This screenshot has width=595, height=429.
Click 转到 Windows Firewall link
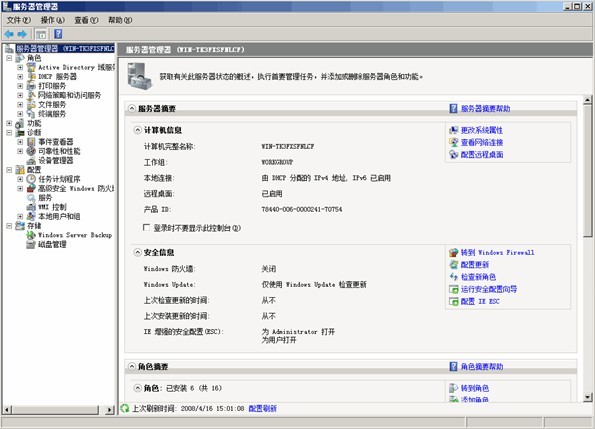point(497,252)
